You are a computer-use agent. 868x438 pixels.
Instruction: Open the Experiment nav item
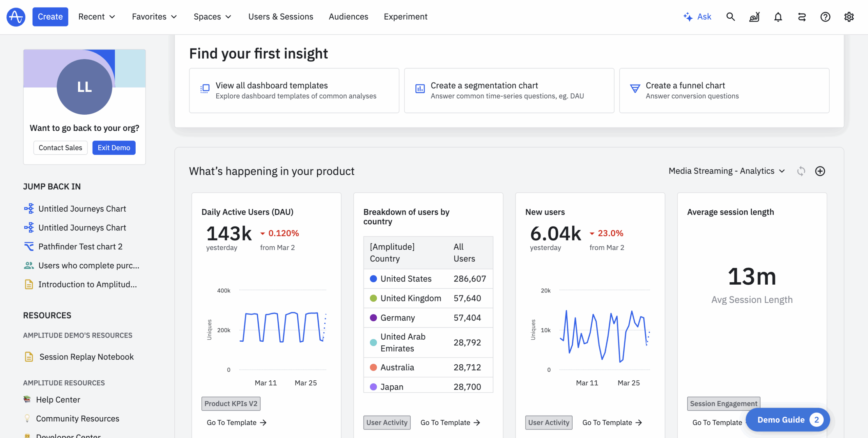406,17
